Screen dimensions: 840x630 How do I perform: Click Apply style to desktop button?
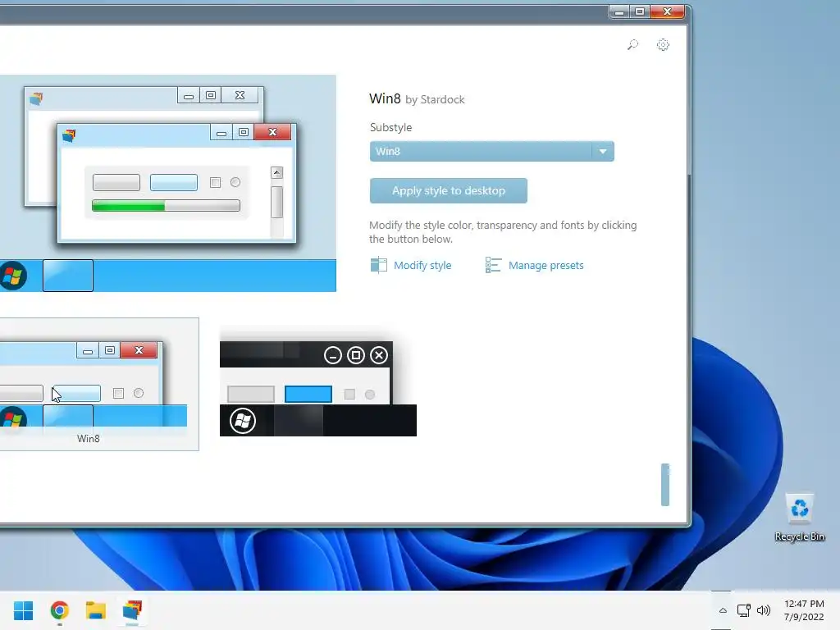point(448,190)
